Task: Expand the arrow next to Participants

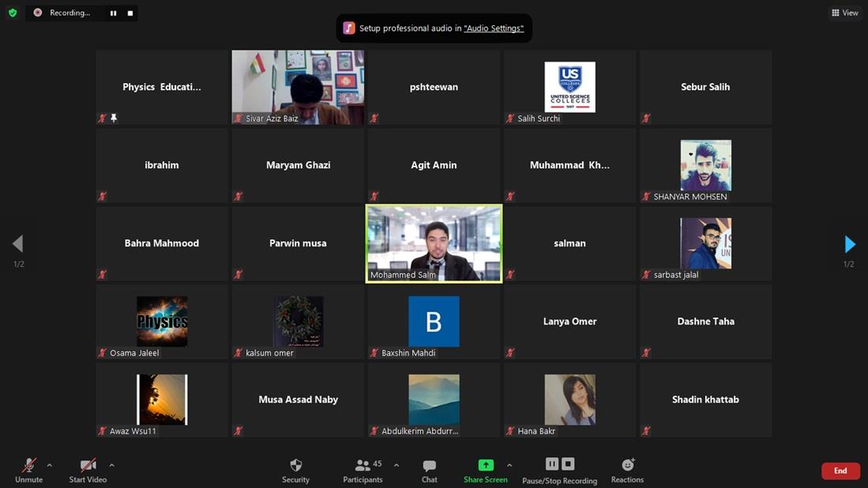Action: (396, 465)
